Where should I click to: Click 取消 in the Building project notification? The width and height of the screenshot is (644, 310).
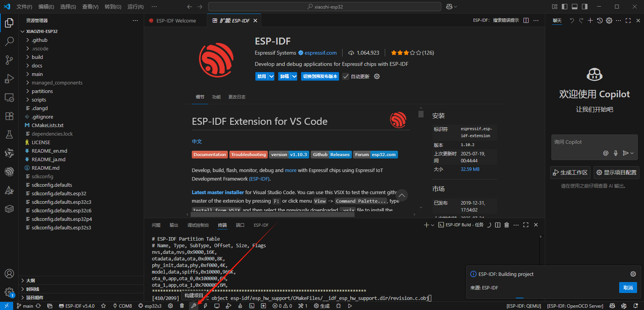[x=628, y=288]
